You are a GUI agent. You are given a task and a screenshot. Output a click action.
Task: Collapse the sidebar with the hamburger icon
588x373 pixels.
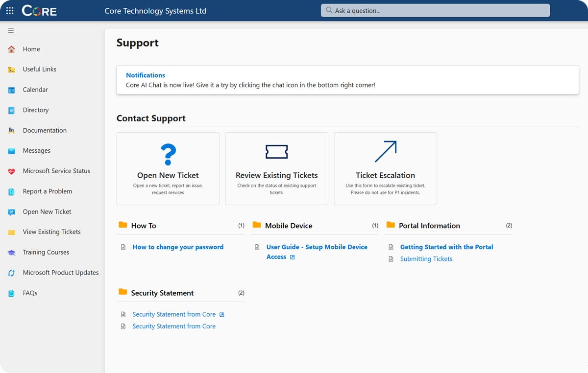pos(10,30)
